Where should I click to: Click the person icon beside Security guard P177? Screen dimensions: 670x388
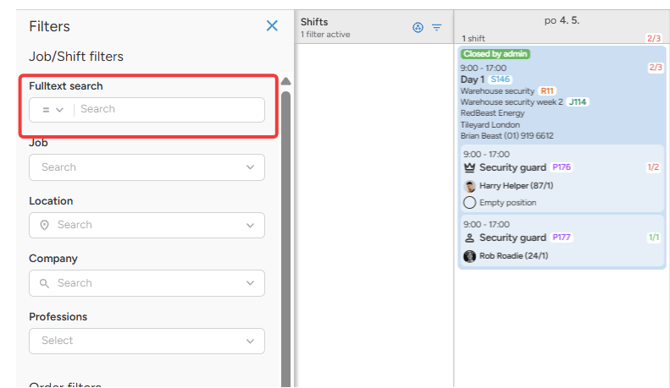[x=470, y=238]
